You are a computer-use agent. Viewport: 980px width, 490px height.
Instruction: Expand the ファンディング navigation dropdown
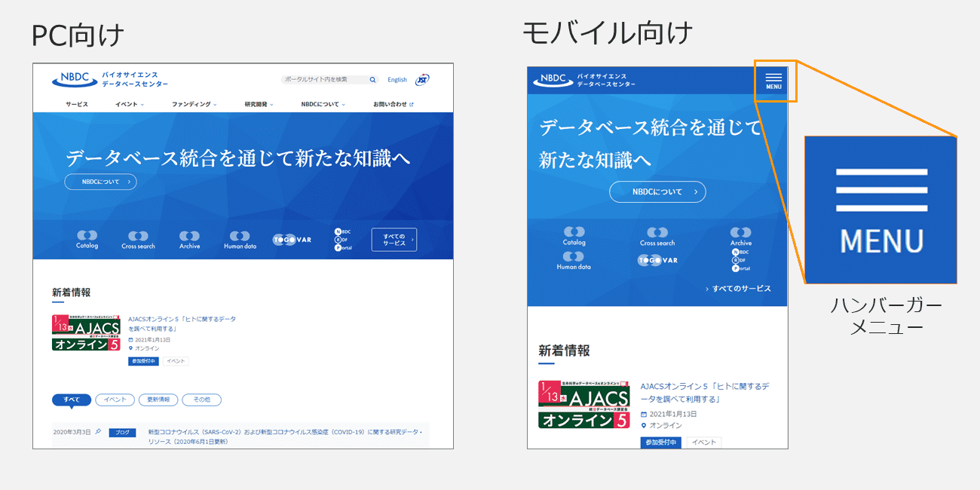click(x=194, y=104)
